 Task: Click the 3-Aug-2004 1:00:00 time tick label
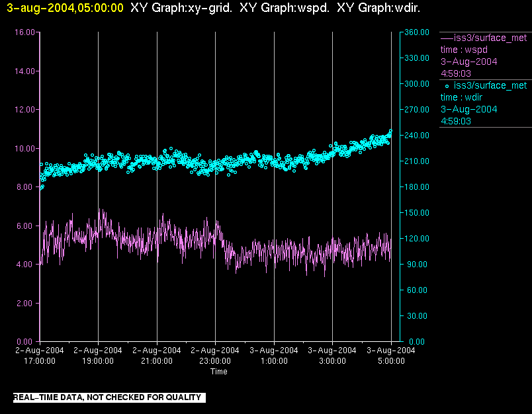pyautogui.click(x=274, y=356)
